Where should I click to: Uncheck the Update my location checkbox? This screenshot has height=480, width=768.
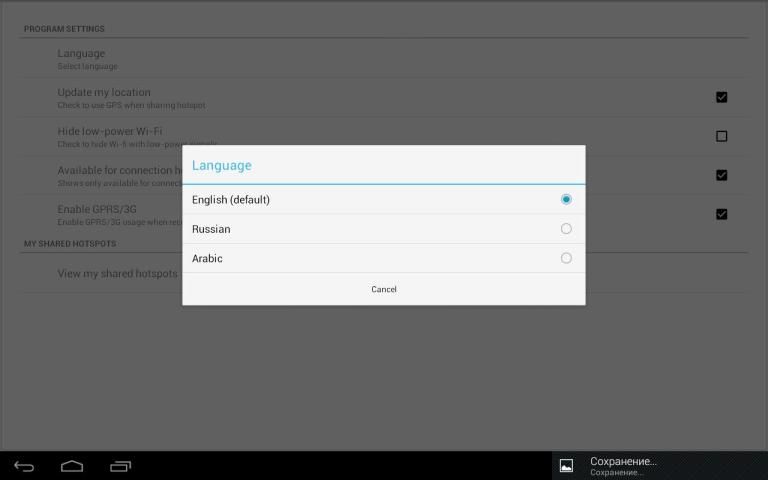click(x=721, y=97)
